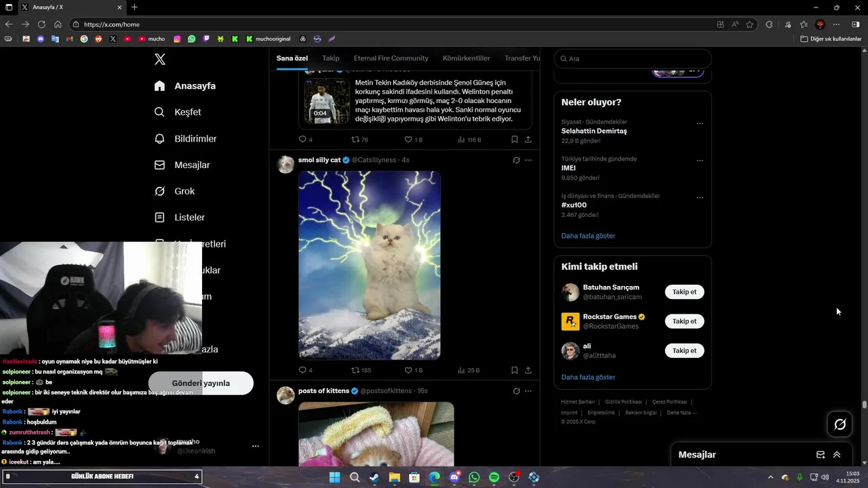Share the smol silly cat post
The height and width of the screenshot is (488, 868).
(528, 370)
